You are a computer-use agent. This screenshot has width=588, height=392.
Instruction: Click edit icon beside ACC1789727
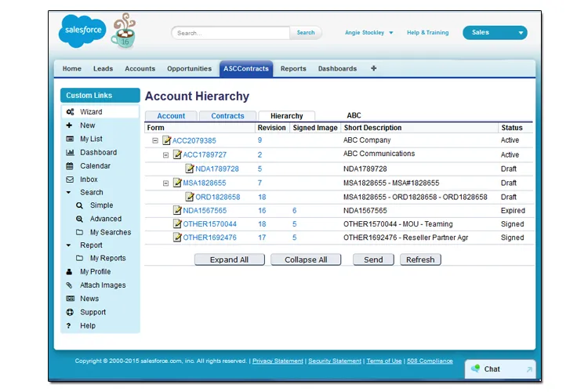(x=177, y=154)
